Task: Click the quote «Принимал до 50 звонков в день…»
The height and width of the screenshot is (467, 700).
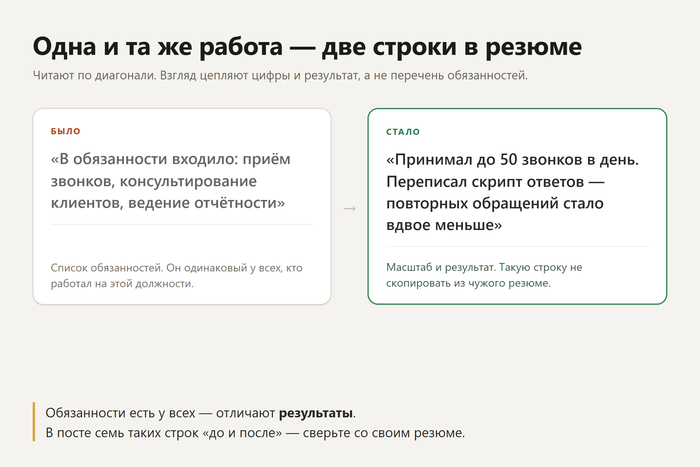Action: [512, 192]
